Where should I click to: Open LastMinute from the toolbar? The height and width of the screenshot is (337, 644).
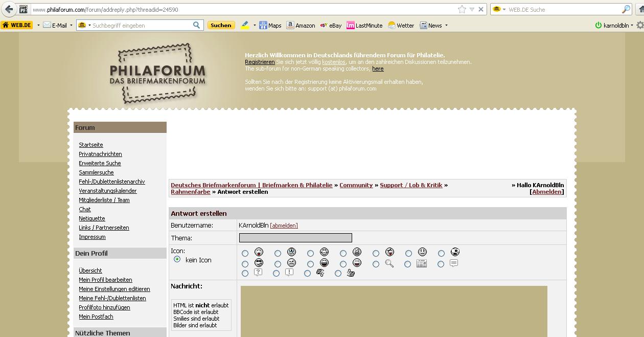364,25
